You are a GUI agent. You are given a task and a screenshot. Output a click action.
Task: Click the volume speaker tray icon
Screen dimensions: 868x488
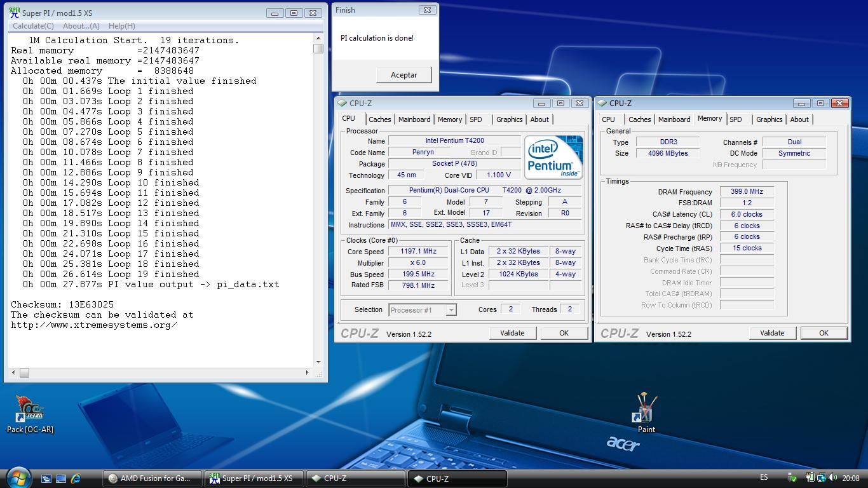(x=832, y=478)
